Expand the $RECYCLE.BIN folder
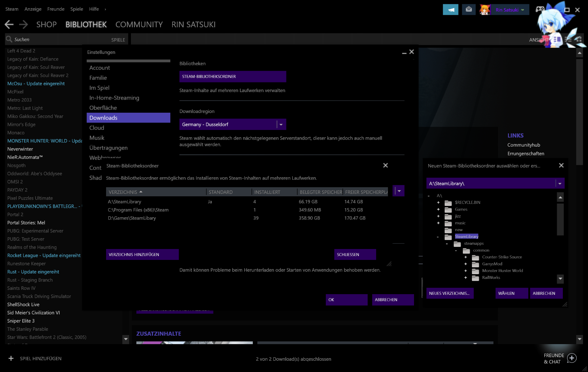This screenshot has width=588, height=372. click(x=438, y=202)
